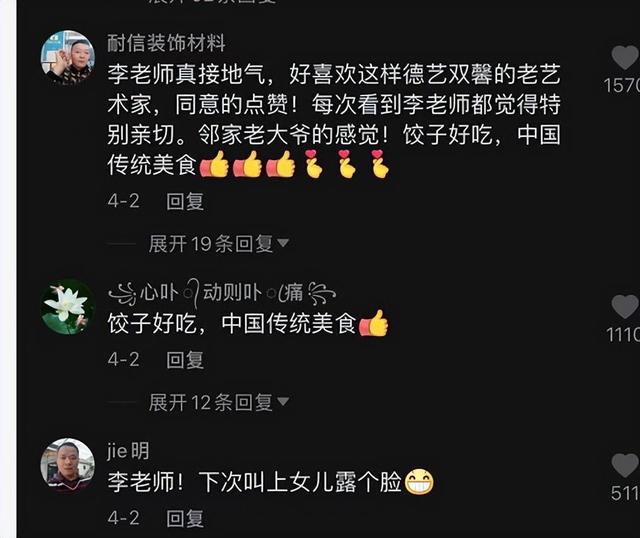Click the 511 like count

pyautogui.click(x=625, y=493)
